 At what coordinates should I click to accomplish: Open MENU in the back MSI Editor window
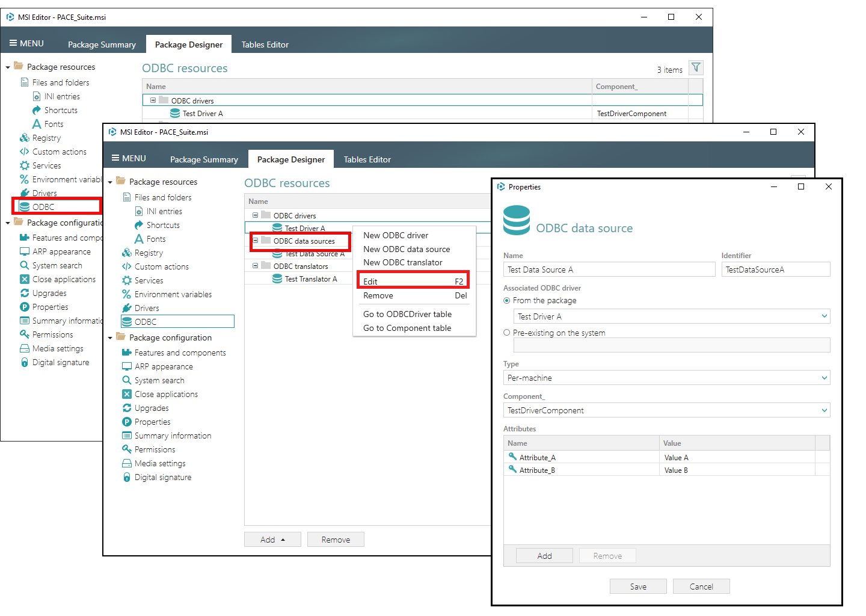coord(27,43)
